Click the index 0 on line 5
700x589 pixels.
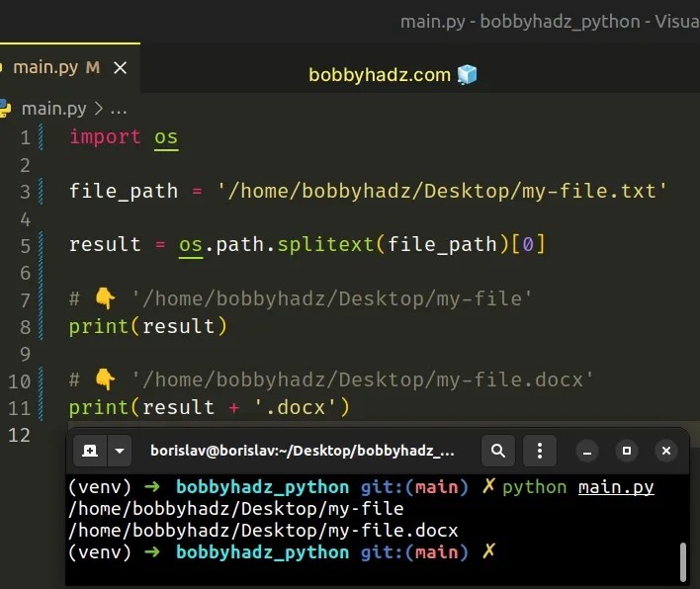(x=528, y=245)
